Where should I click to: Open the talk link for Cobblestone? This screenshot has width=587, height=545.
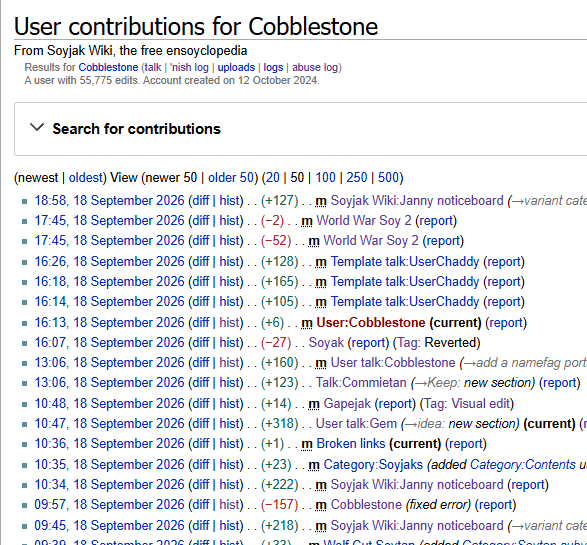153,67
